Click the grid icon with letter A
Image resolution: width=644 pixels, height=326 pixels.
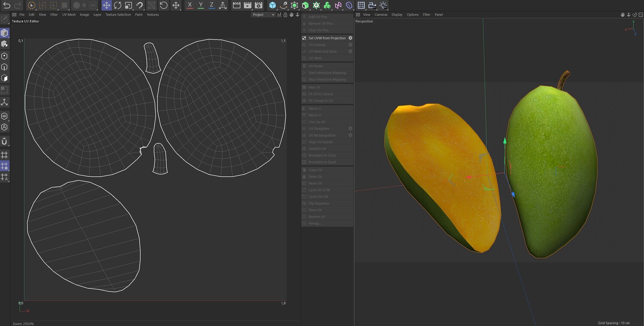tap(4, 177)
